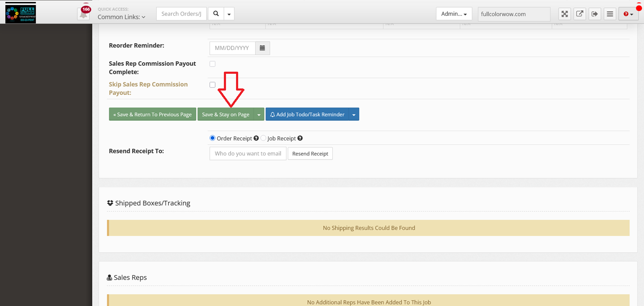
Task: Open the Add Job Todo dropdown arrow
Action: click(x=354, y=115)
